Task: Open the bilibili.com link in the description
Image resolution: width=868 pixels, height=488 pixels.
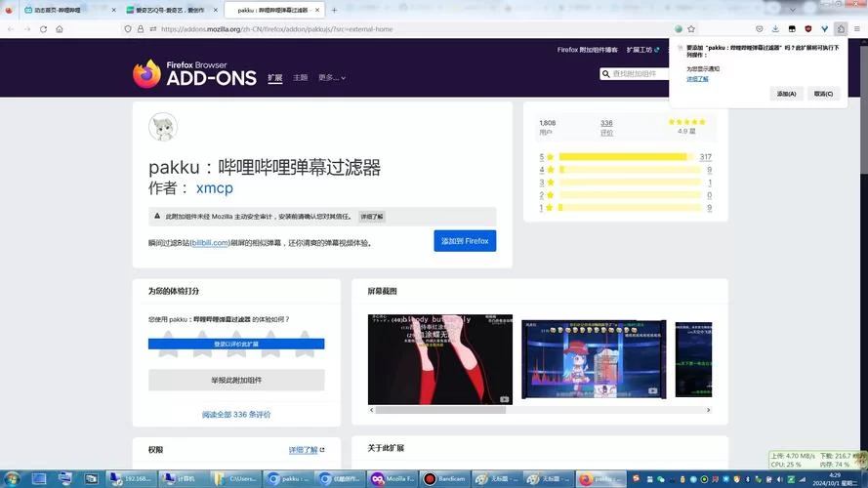Action: pyautogui.click(x=210, y=242)
